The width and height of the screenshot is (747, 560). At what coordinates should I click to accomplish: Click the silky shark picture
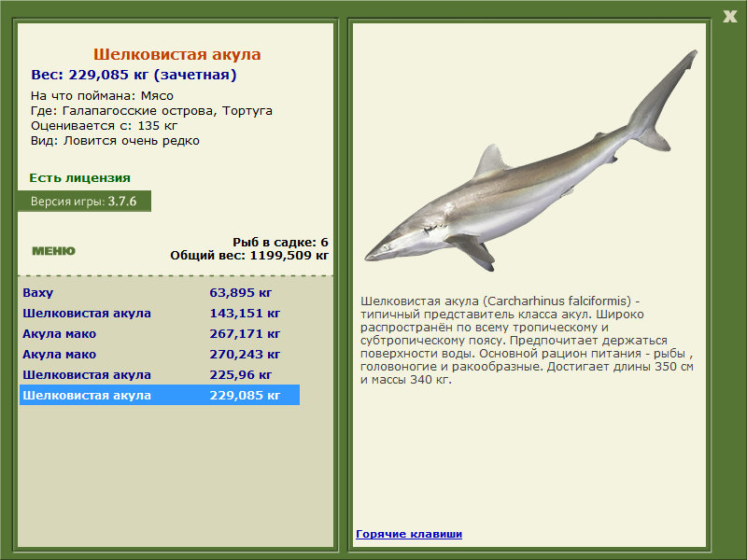tap(530, 161)
